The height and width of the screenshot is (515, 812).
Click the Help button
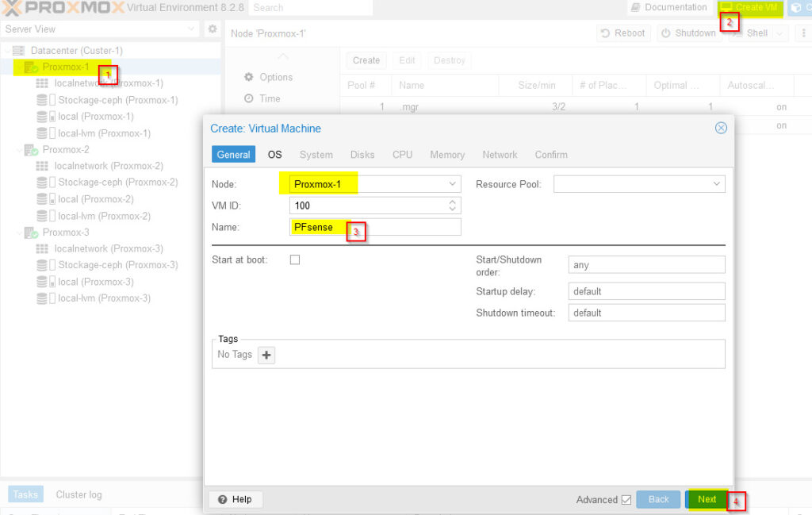pyautogui.click(x=236, y=499)
